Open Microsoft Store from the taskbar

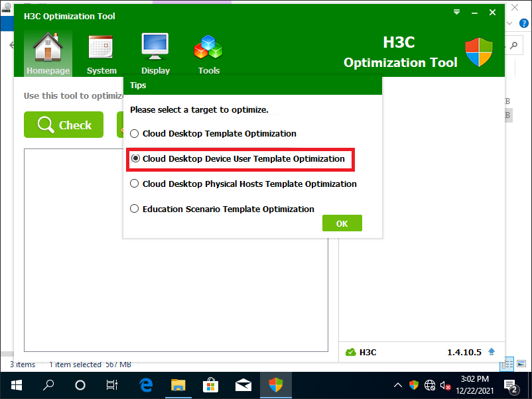tap(210, 385)
